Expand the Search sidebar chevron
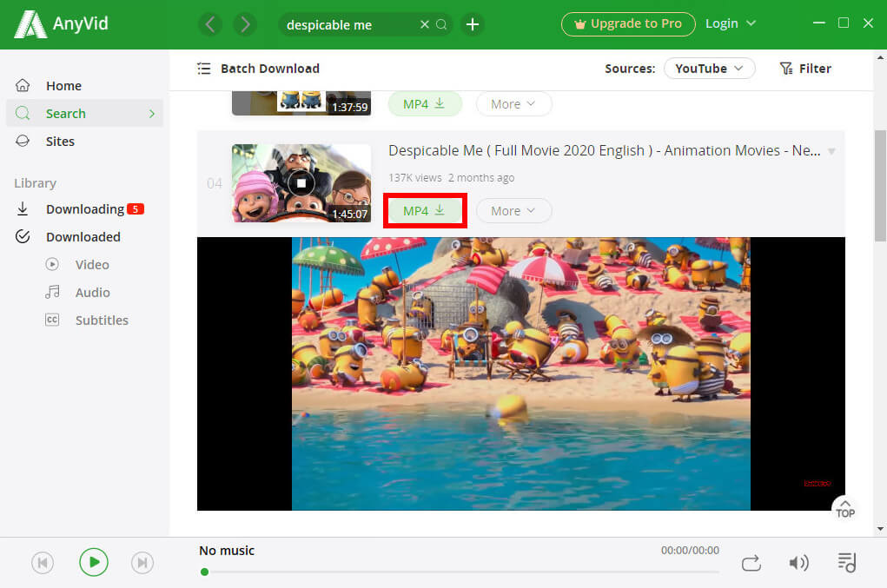 [x=152, y=114]
